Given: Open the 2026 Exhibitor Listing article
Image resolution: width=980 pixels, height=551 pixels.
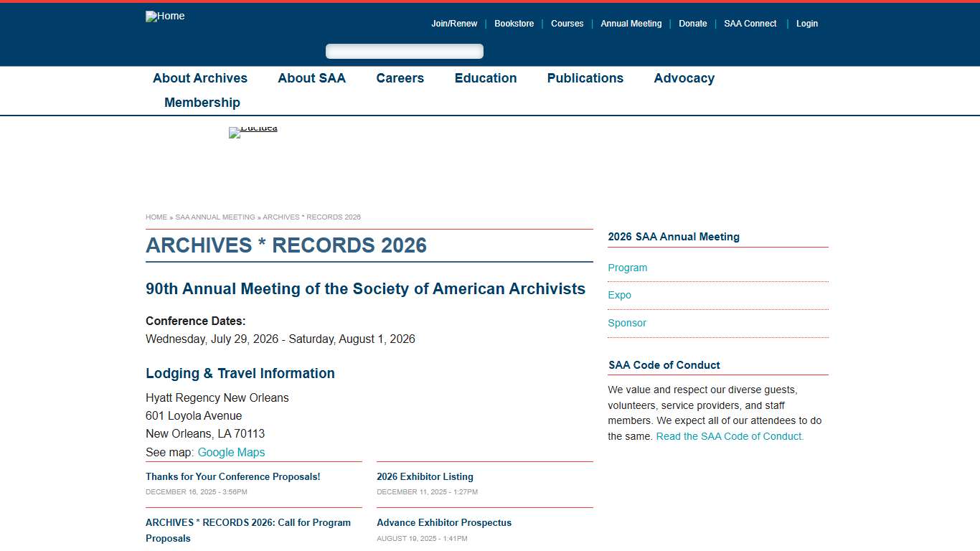Looking at the screenshot, I should 425,476.
